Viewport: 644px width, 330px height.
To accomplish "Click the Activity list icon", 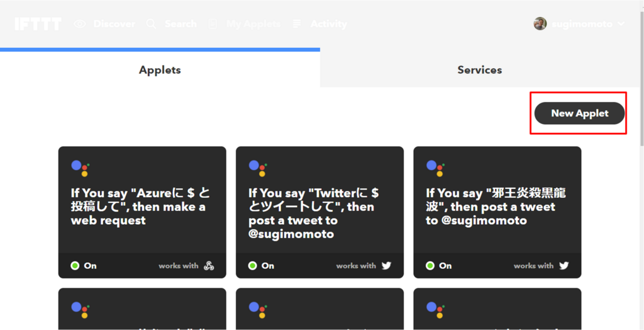I will pyautogui.click(x=297, y=24).
